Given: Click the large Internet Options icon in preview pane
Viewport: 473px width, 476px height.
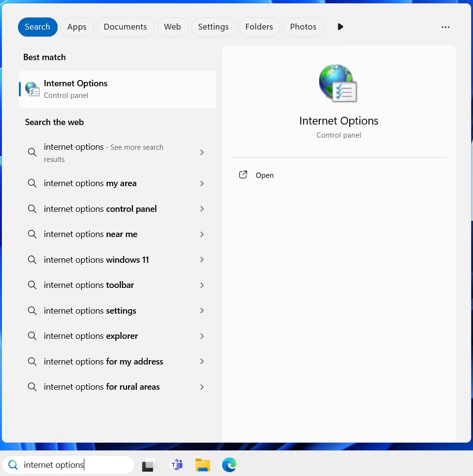Looking at the screenshot, I should (338, 83).
